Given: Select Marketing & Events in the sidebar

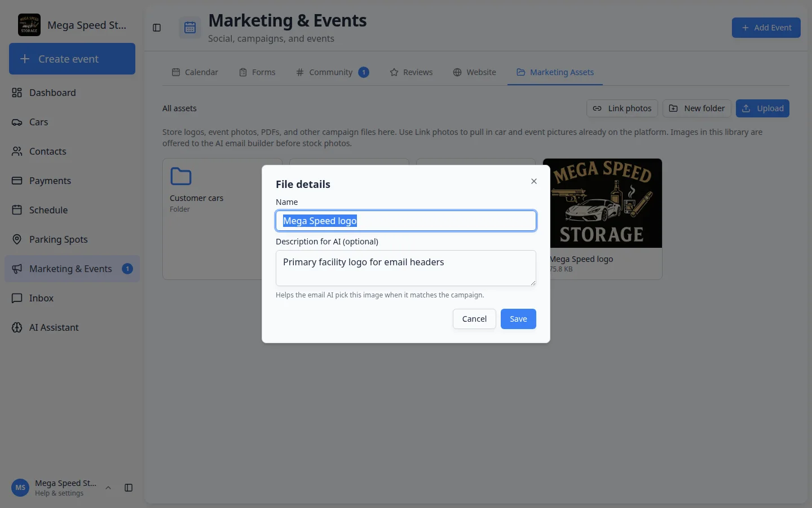Looking at the screenshot, I should [x=72, y=269].
